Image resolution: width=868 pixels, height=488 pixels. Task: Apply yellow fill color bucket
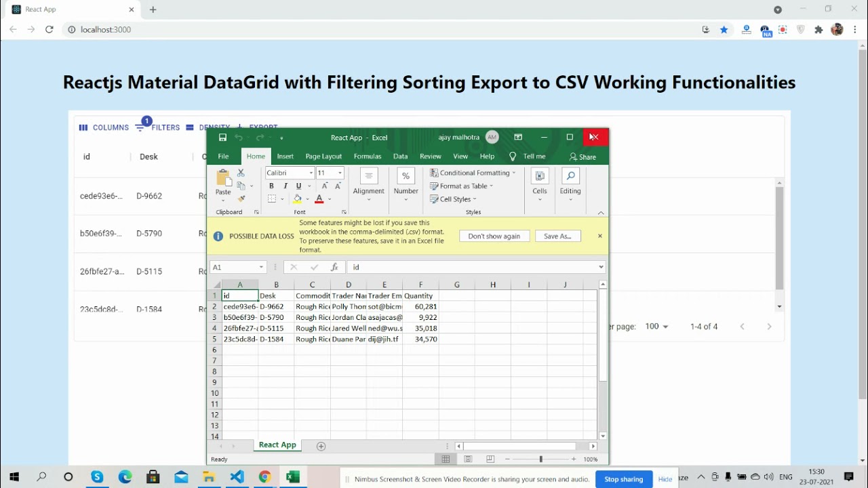[297, 199]
